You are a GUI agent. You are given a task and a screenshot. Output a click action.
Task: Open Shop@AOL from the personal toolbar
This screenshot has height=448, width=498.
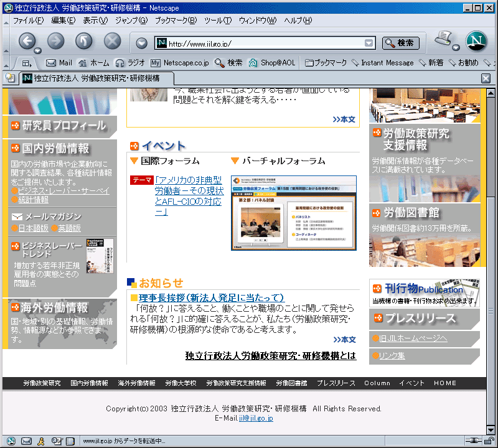point(272,63)
